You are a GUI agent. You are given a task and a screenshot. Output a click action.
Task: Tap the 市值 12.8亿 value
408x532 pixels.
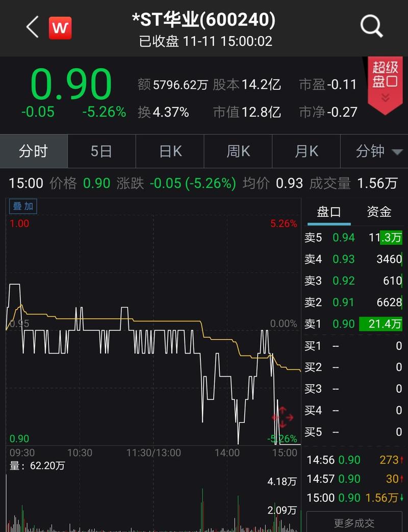[x=246, y=112]
